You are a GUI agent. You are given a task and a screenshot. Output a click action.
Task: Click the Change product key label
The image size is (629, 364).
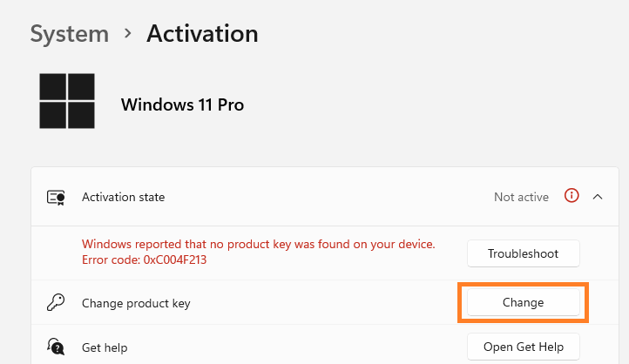pyautogui.click(x=136, y=303)
